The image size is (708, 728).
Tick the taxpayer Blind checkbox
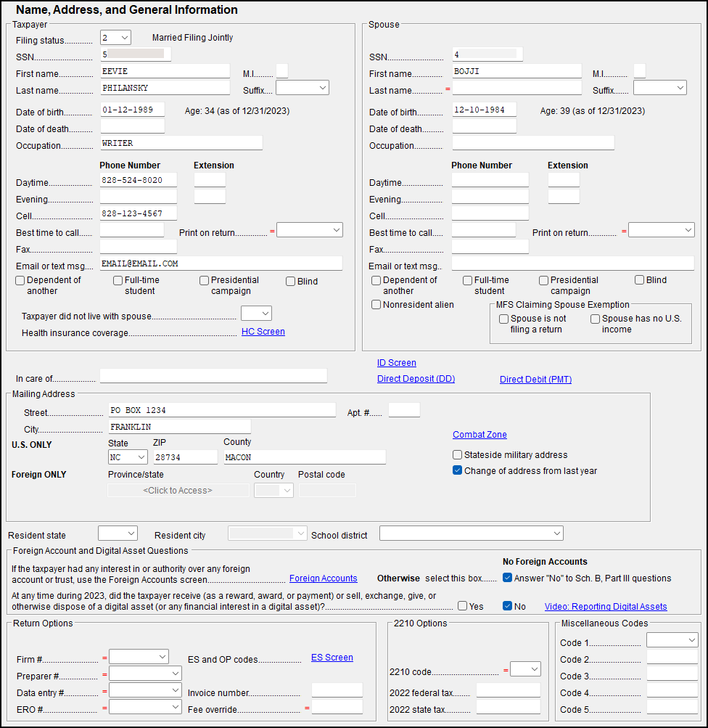click(290, 282)
